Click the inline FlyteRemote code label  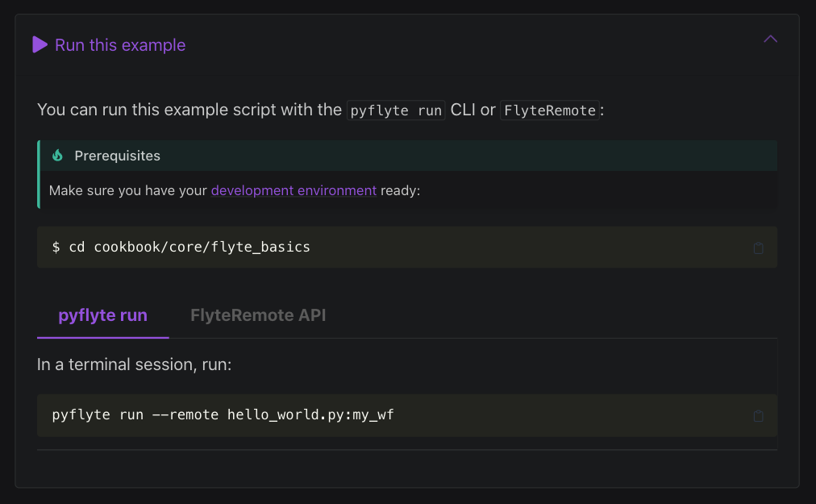[550, 110]
